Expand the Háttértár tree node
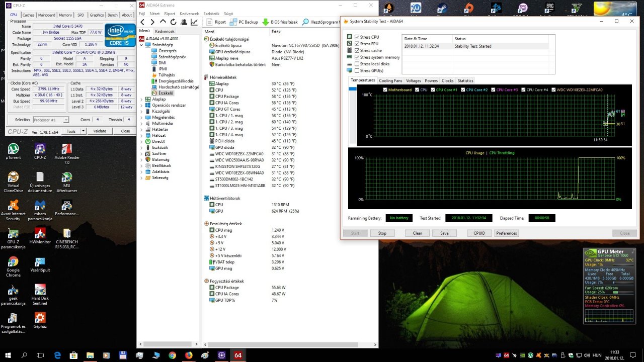Viewport: 644px width, 362px height. tap(142, 129)
